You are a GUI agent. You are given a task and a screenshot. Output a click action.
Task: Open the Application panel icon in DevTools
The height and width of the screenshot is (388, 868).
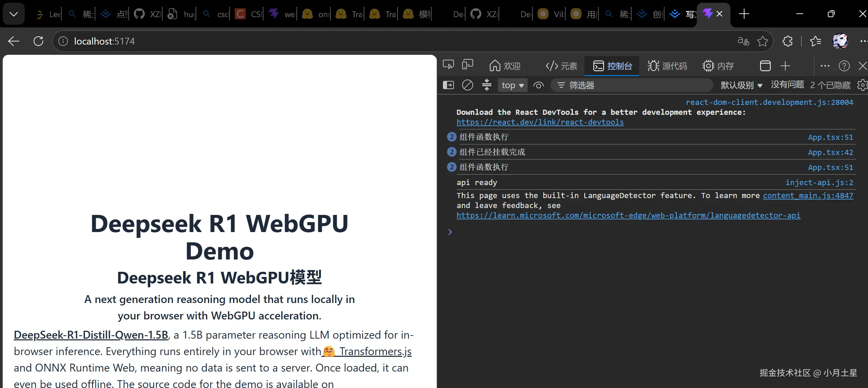coord(765,66)
